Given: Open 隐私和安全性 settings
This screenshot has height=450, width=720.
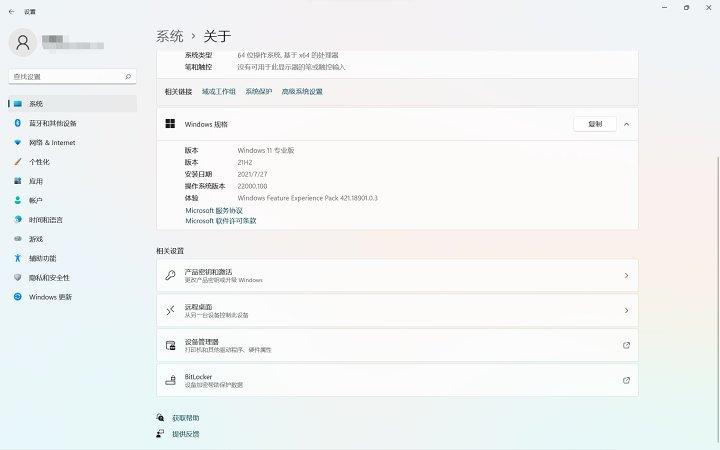Looking at the screenshot, I should pyautogui.click(x=73, y=277).
